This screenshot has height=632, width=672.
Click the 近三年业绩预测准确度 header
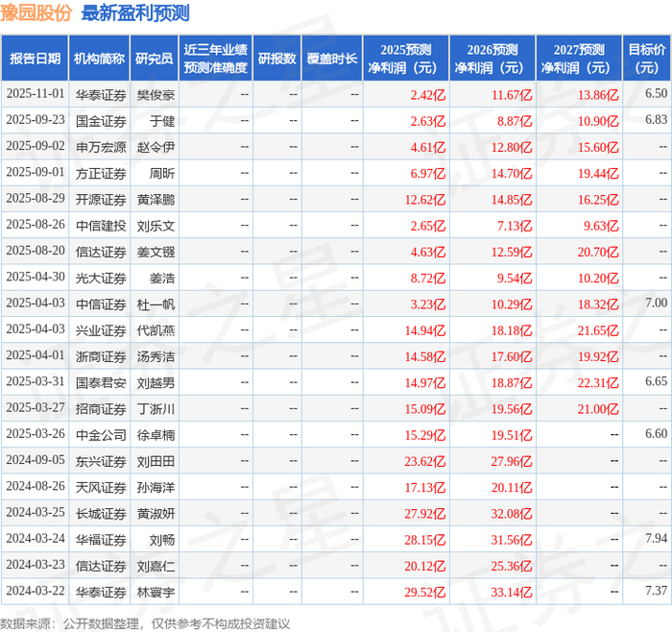tap(216, 59)
